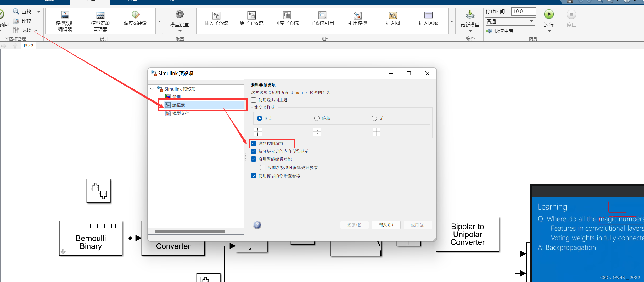
Task: Click the Learning slide image
Action: click(587, 233)
